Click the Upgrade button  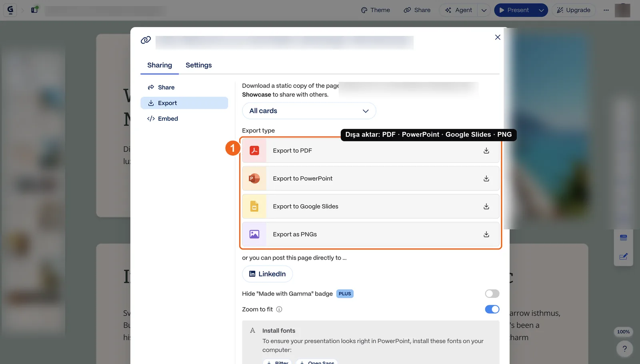(574, 10)
